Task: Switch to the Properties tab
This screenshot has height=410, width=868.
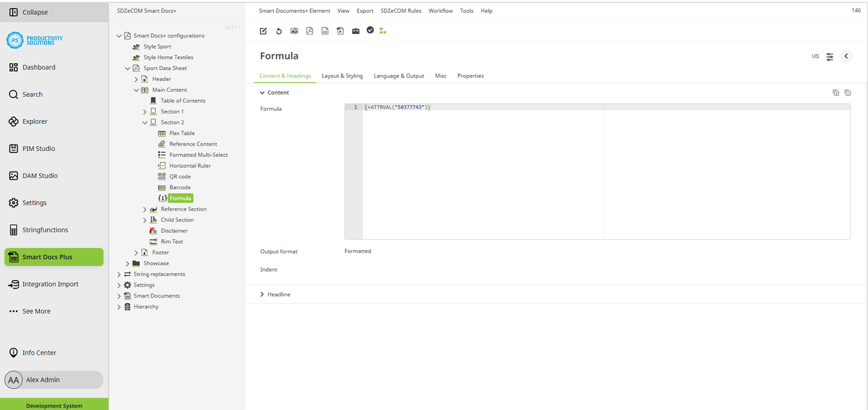Action: point(471,76)
